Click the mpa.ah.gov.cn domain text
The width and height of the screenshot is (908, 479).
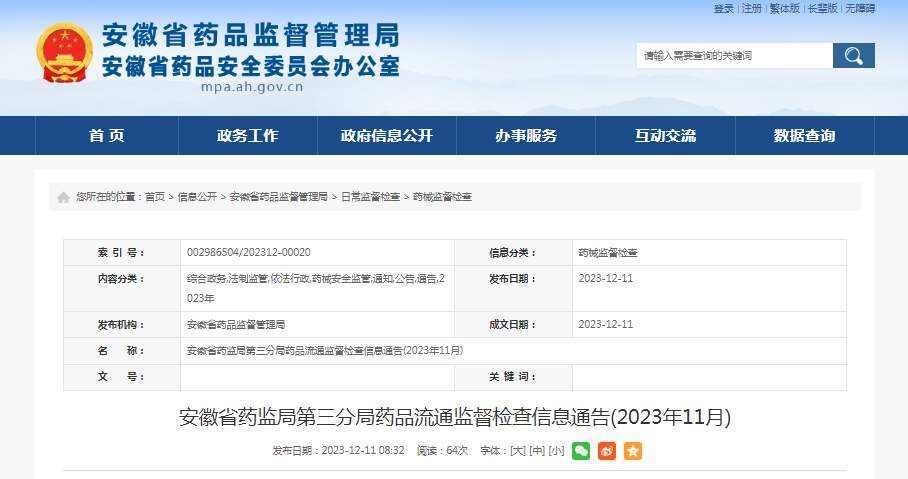252,87
